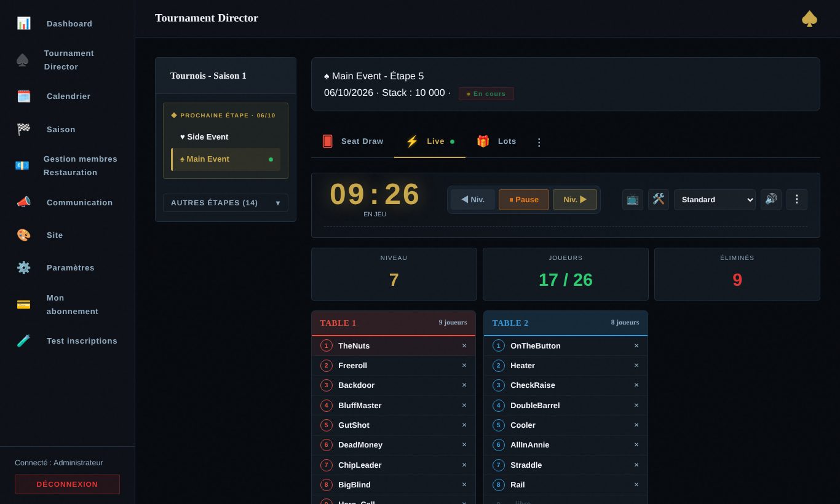The image size is (840, 504).
Task: Open the Standard theme dropdown
Action: point(715,199)
